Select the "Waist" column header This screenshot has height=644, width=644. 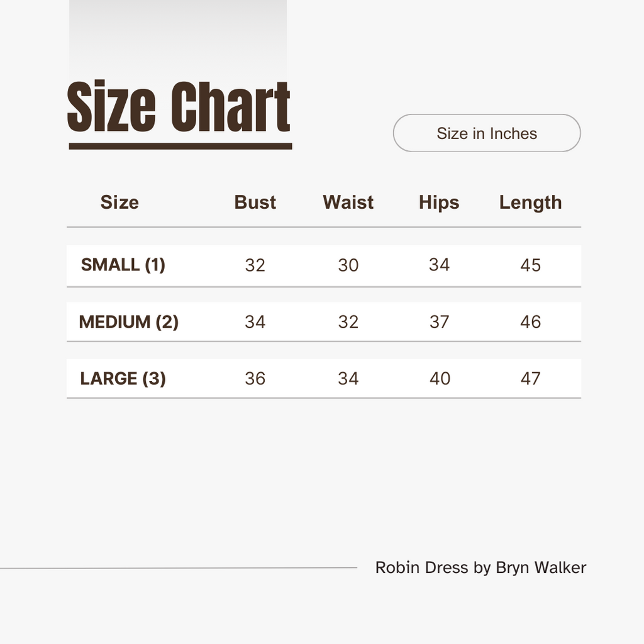point(348,203)
